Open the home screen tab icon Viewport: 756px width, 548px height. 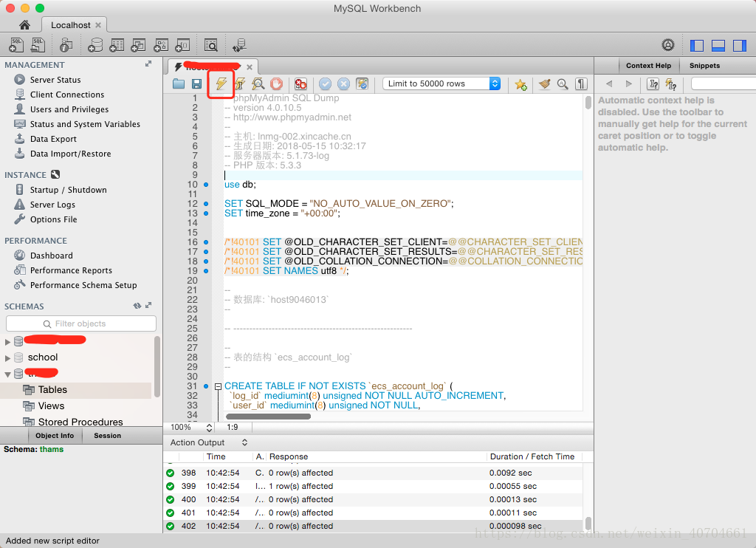click(x=24, y=25)
